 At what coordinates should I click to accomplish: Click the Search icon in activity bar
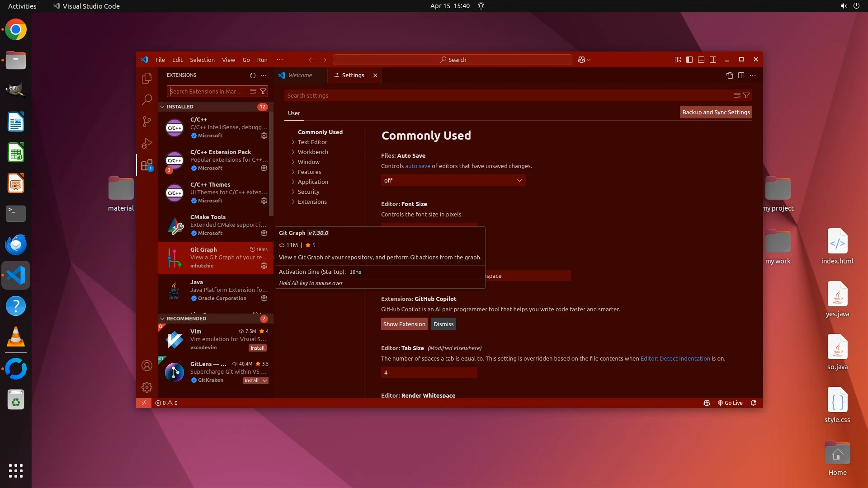click(x=146, y=100)
